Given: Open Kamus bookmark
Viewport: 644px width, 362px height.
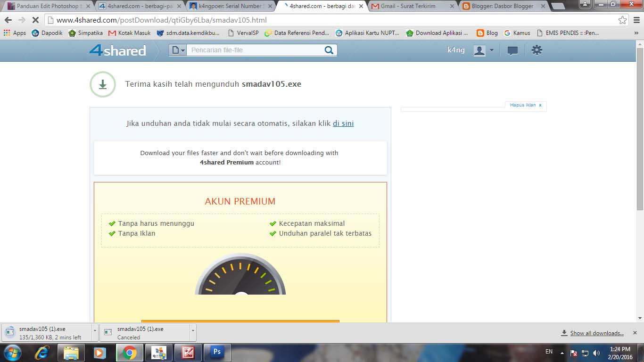Looking at the screenshot, I should tap(517, 33).
